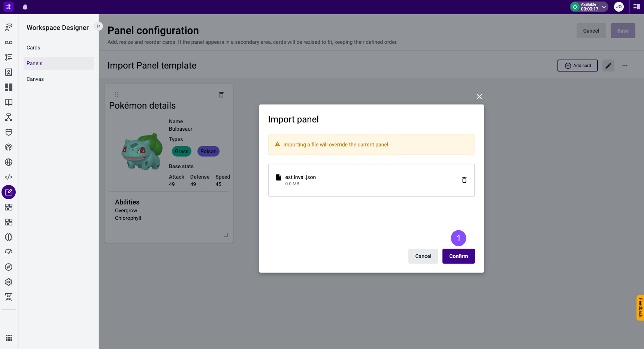Open the first grid apps icon below Workspace Designer

pos(9,207)
